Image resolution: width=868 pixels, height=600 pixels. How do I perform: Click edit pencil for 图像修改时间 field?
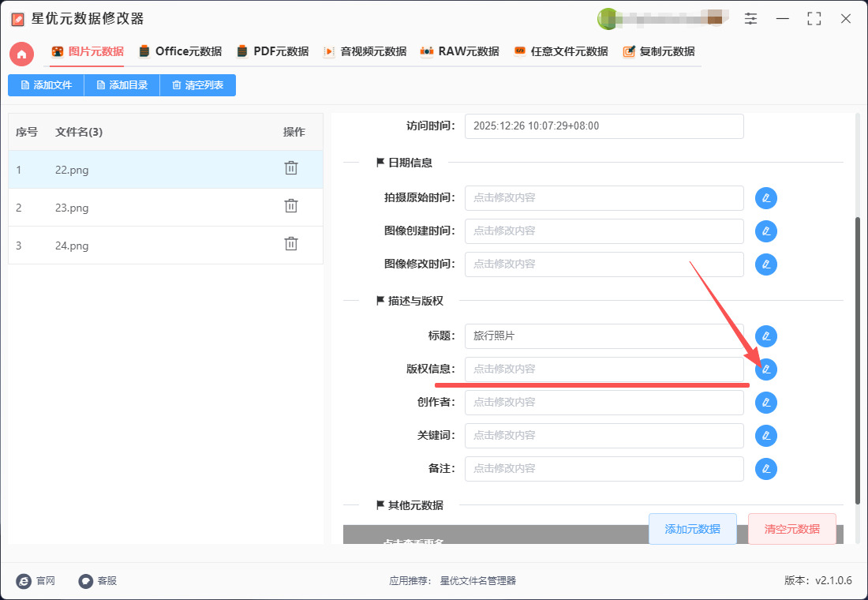[x=766, y=264]
